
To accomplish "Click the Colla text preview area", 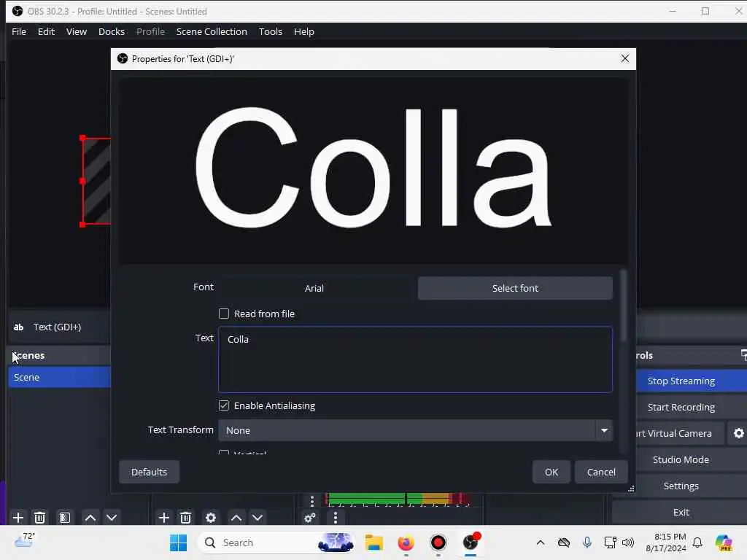I will coord(373,171).
